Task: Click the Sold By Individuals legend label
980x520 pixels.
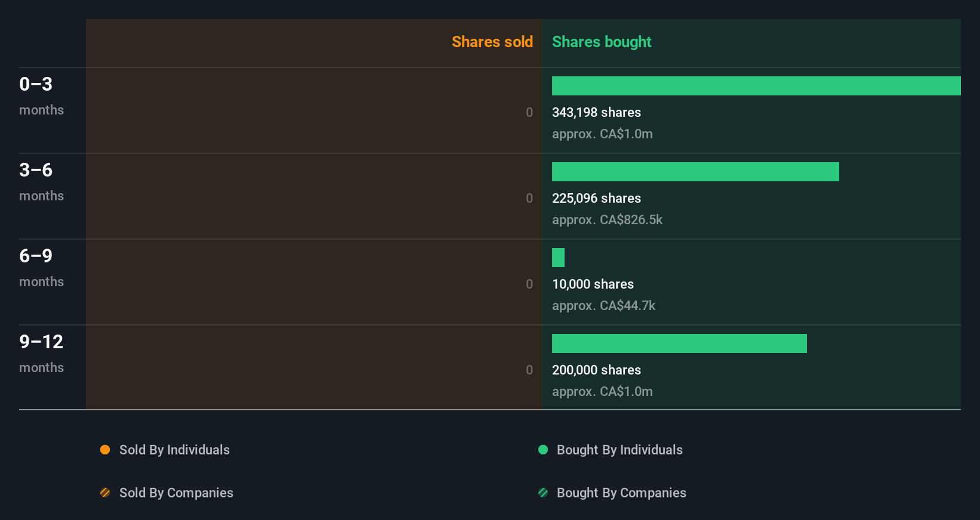Action: (174, 450)
